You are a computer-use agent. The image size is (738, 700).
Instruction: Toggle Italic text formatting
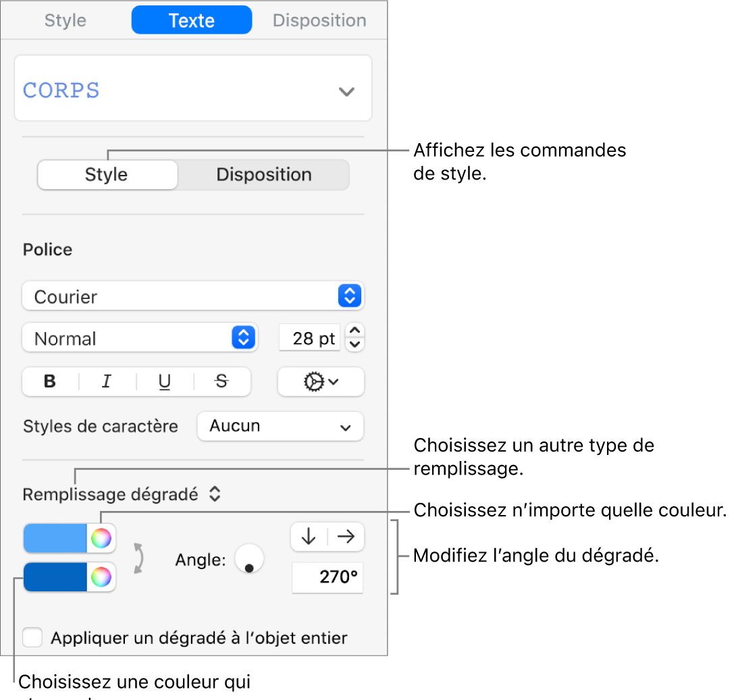click(106, 382)
